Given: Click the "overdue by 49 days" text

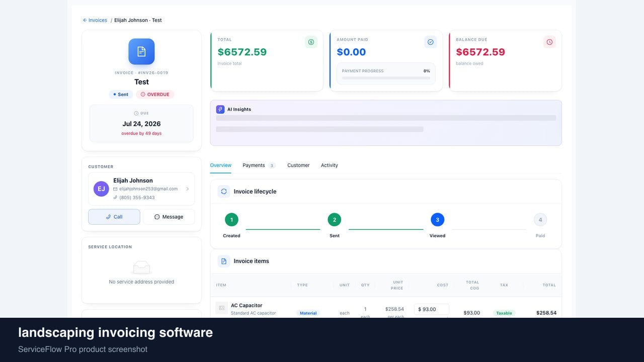Looking at the screenshot, I should pos(141,134).
